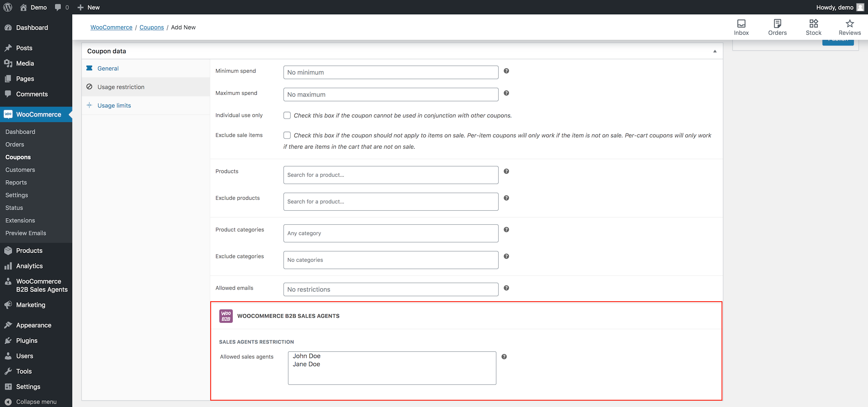Check Exclude sale items

(287, 135)
